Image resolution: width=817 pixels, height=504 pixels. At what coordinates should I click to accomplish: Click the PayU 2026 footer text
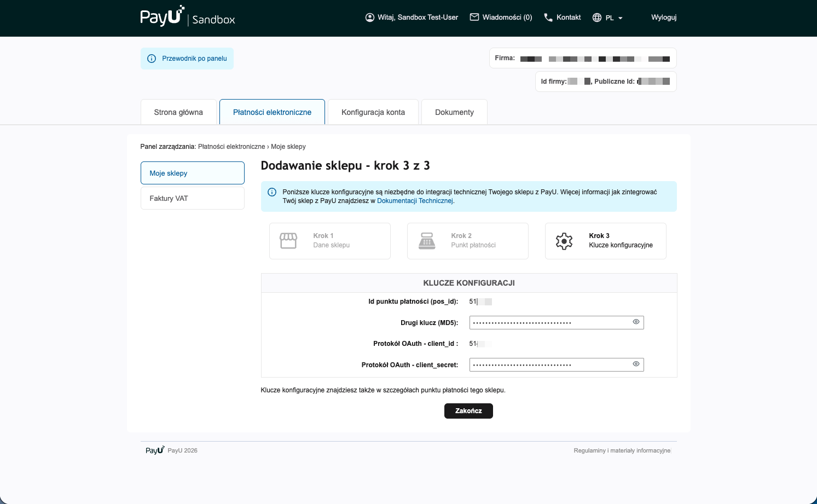tap(182, 450)
